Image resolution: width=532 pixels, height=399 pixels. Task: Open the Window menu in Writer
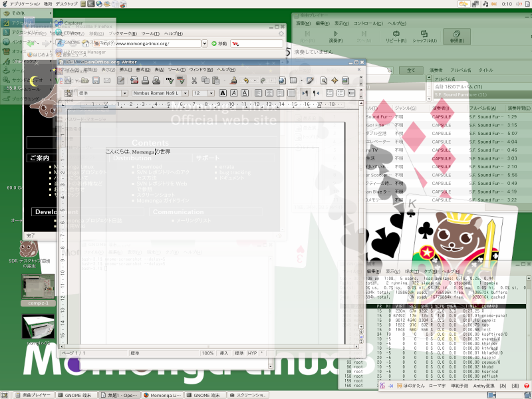201,70
